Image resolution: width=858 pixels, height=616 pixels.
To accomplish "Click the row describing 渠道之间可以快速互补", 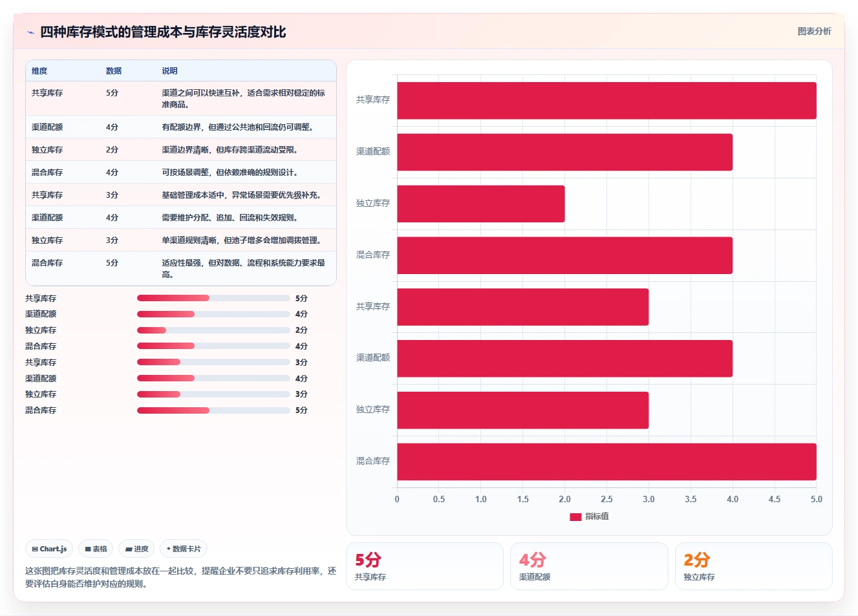I will point(181,98).
